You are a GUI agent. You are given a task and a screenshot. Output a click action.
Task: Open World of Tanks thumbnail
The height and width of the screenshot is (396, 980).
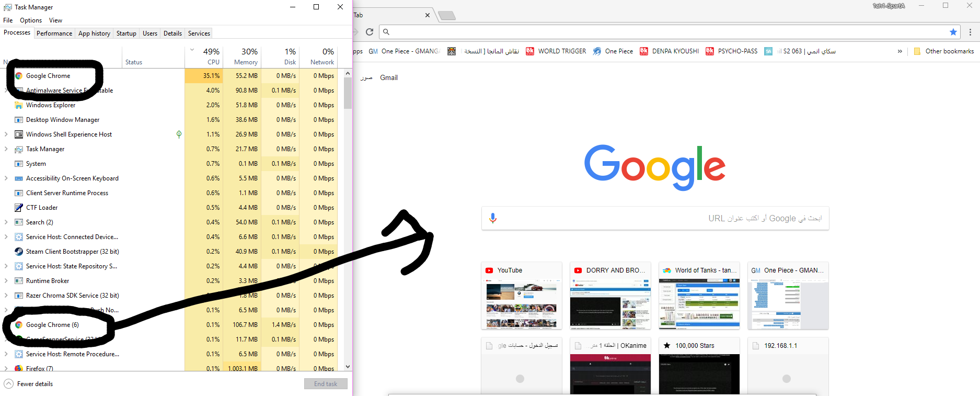click(699, 296)
